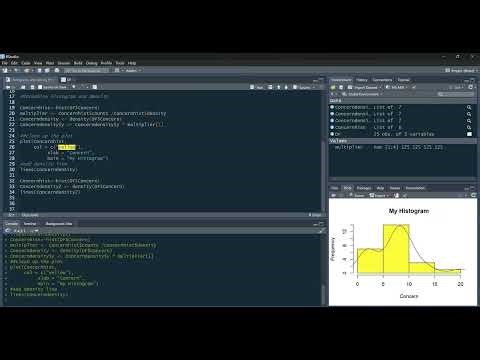Open the Tools menu
The width and height of the screenshot is (480, 360).
[120, 63]
